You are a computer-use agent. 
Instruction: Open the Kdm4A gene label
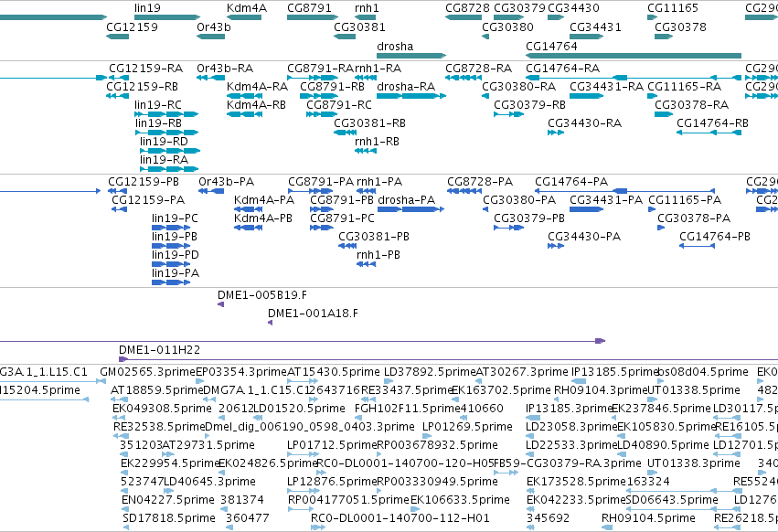pos(247,8)
